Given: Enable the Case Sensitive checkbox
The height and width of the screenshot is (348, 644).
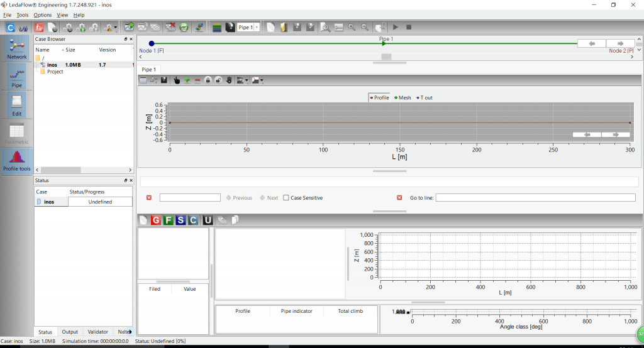Looking at the screenshot, I should [x=286, y=198].
